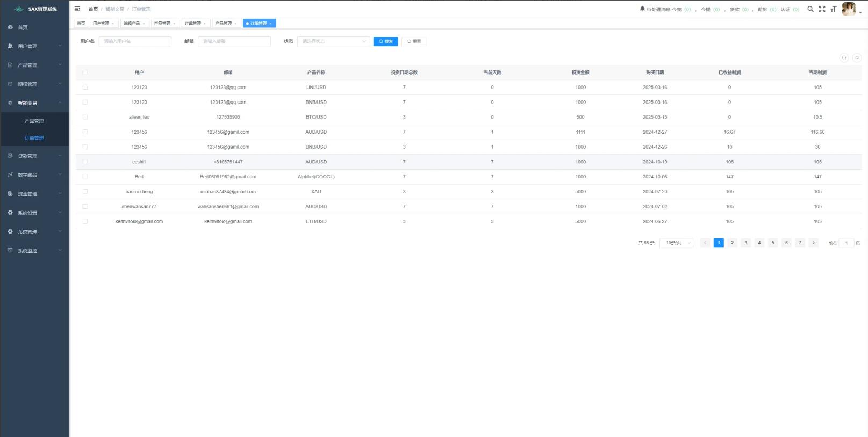The width and height of the screenshot is (868, 437).
Task: Toggle fullscreen mode icon
Action: [x=822, y=9]
